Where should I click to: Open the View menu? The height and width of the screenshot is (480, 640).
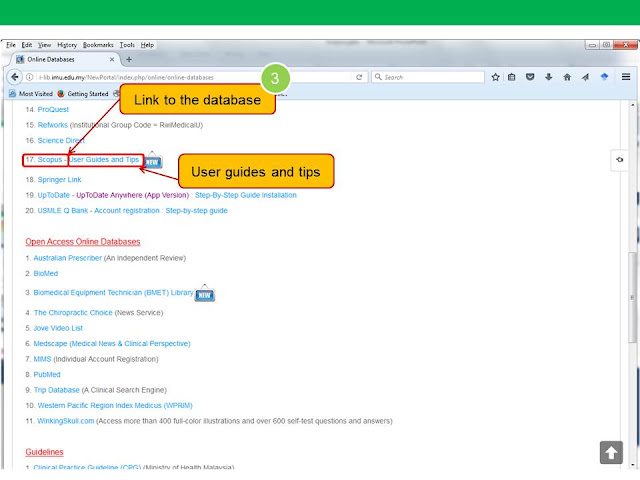[44, 45]
